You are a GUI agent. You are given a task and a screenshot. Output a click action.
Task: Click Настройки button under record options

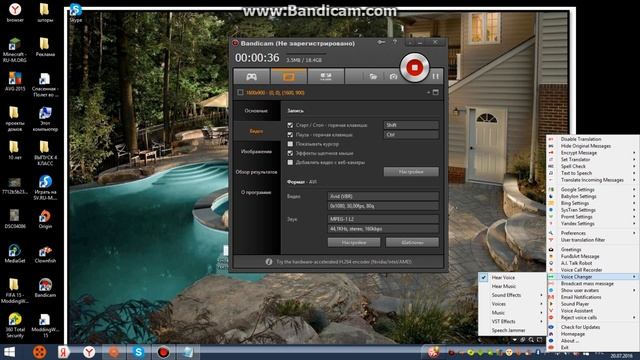click(411, 172)
